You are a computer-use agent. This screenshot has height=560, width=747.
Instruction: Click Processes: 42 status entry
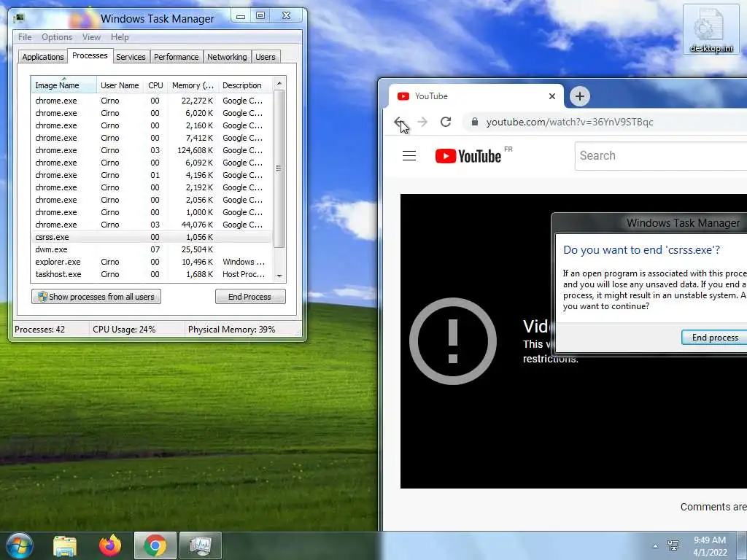tap(40, 329)
